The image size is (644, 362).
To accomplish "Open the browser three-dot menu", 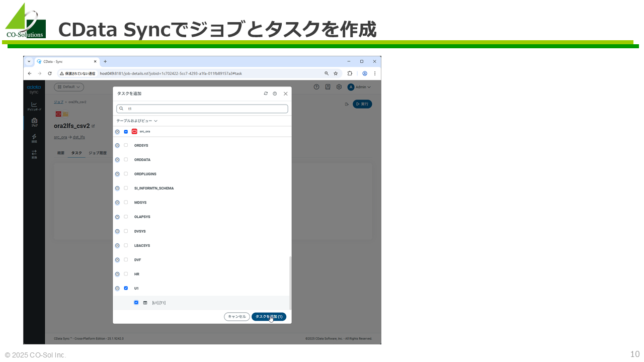I will tap(375, 73).
